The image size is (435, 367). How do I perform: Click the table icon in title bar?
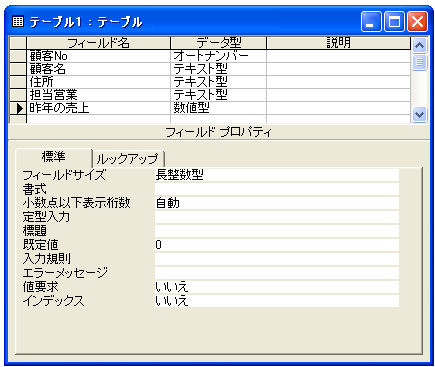click(x=18, y=22)
